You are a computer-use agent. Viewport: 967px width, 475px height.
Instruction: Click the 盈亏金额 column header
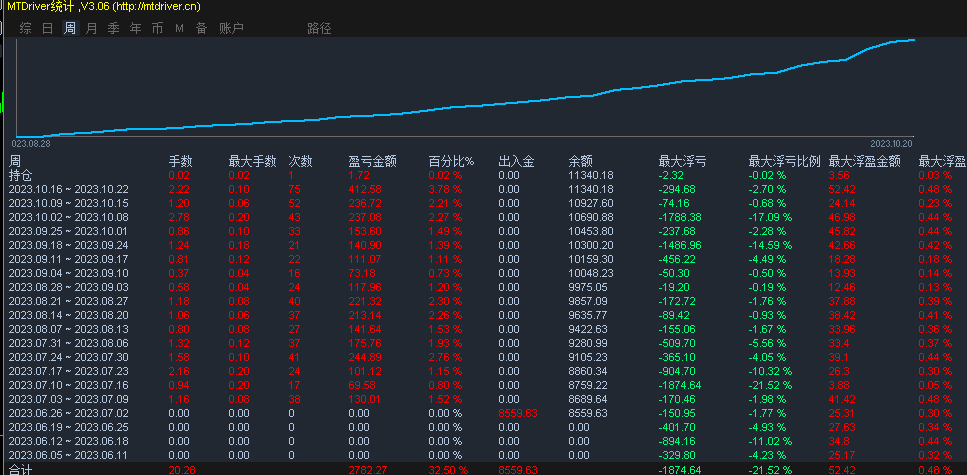point(372,162)
